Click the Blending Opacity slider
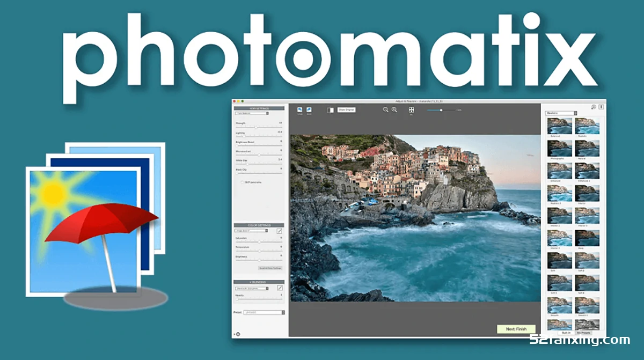This screenshot has width=644, height=360. tap(259, 299)
